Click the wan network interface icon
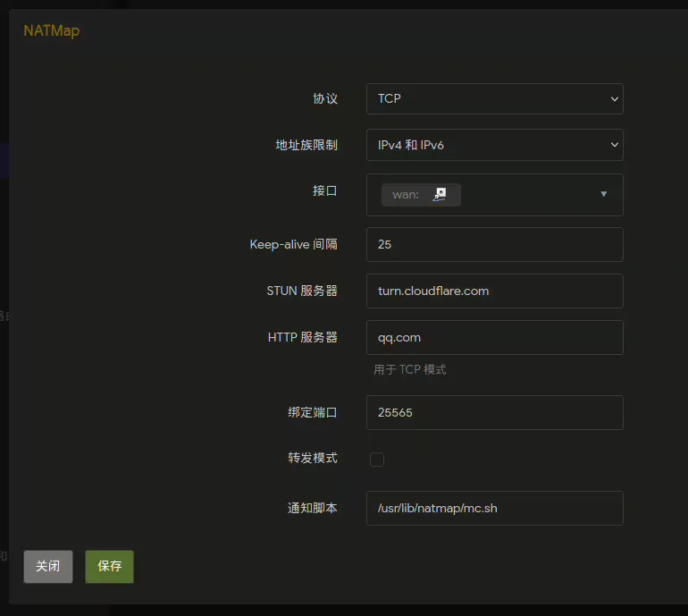This screenshot has height=616, width=688. tap(440, 194)
